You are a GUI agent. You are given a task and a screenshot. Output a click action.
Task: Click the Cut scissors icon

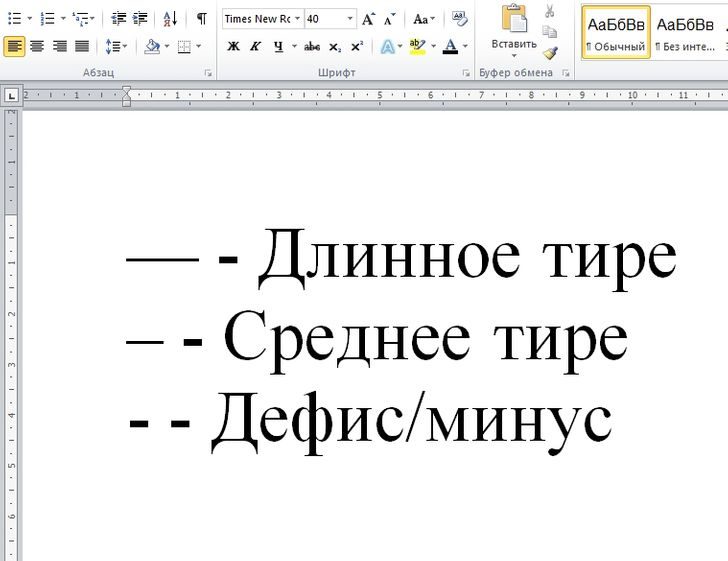550,11
